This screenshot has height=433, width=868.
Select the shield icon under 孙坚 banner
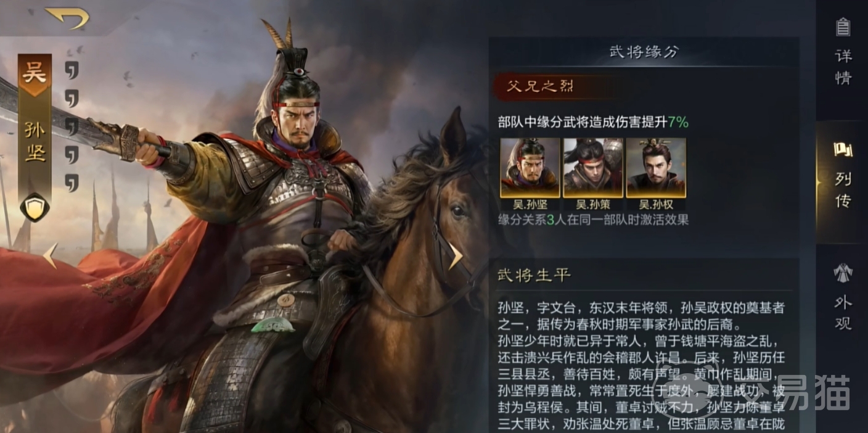(35, 207)
